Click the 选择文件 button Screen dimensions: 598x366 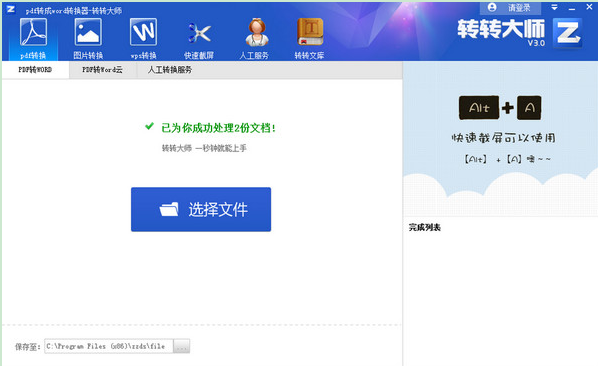[x=201, y=209]
